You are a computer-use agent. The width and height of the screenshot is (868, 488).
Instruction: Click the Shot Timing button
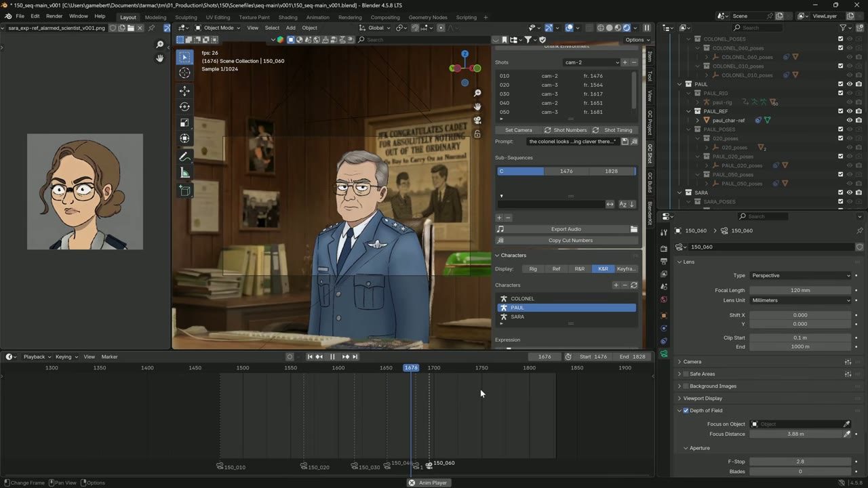(x=614, y=130)
